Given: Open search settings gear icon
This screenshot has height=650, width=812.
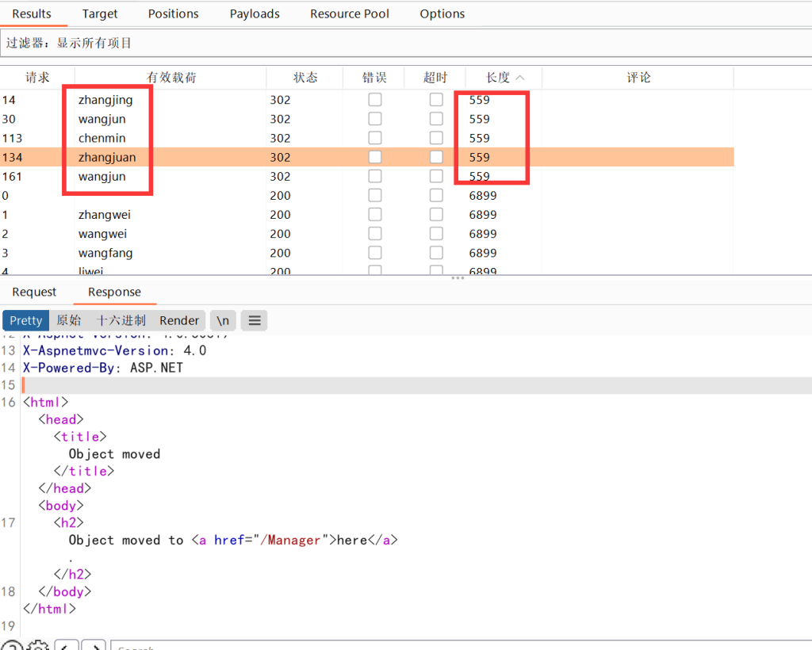Looking at the screenshot, I should coord(39,647).
